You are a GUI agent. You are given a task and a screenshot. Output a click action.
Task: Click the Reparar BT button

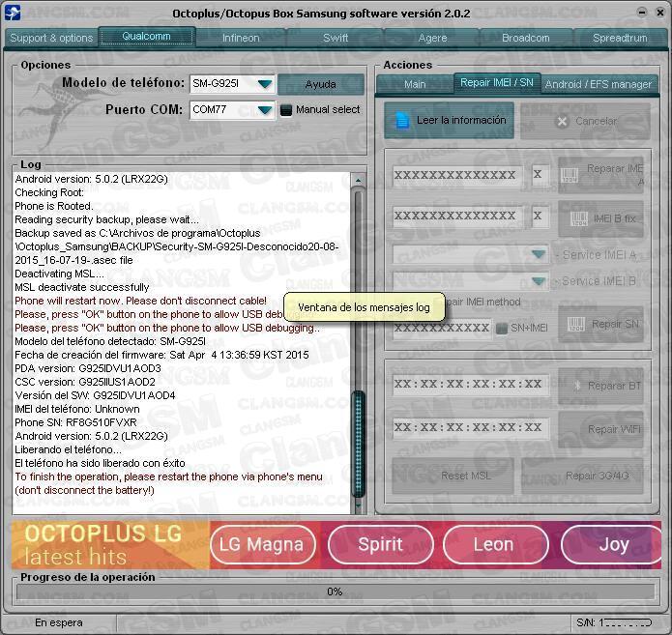tap(601, 386)
